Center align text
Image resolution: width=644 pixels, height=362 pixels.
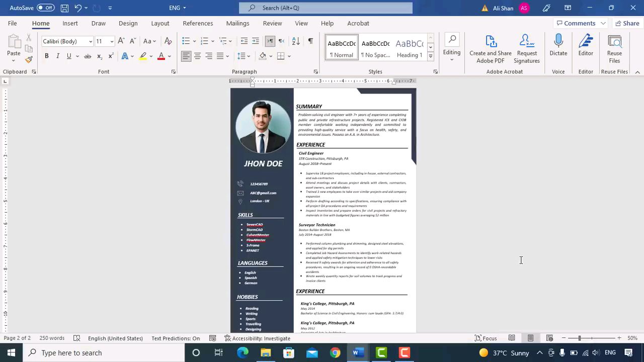(197, 56)
